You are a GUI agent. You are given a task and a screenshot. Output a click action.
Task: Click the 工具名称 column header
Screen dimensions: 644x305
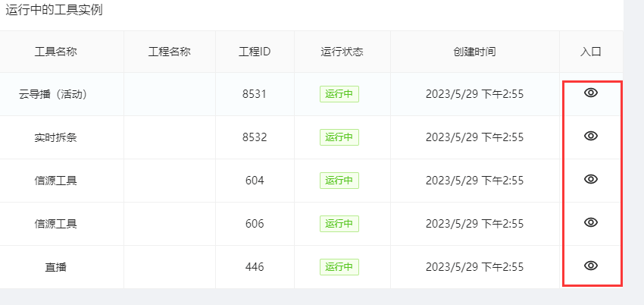55,52
